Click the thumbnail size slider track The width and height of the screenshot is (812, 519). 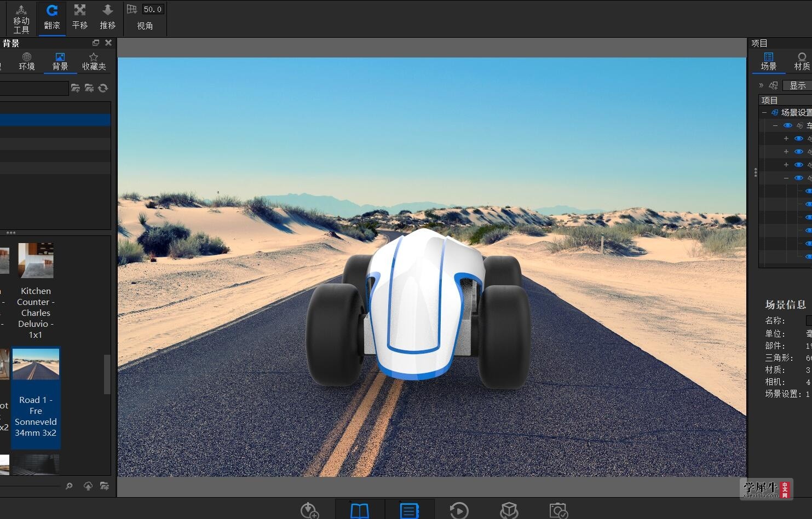30,486
